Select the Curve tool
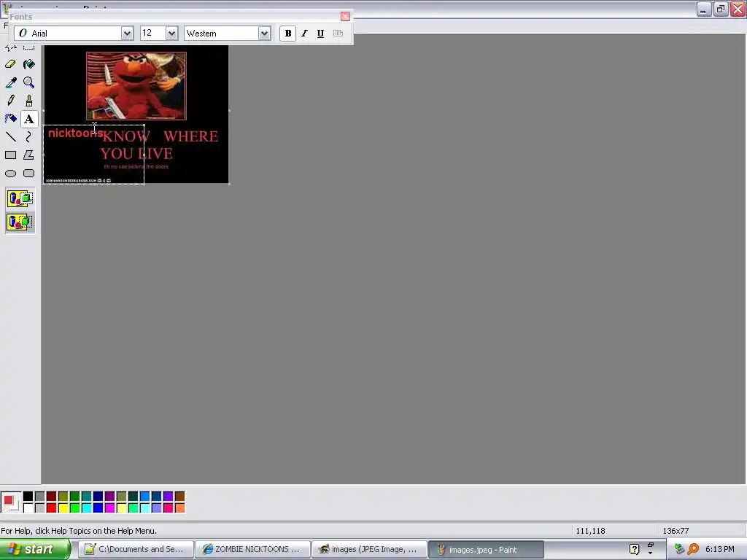 (28, 136)
